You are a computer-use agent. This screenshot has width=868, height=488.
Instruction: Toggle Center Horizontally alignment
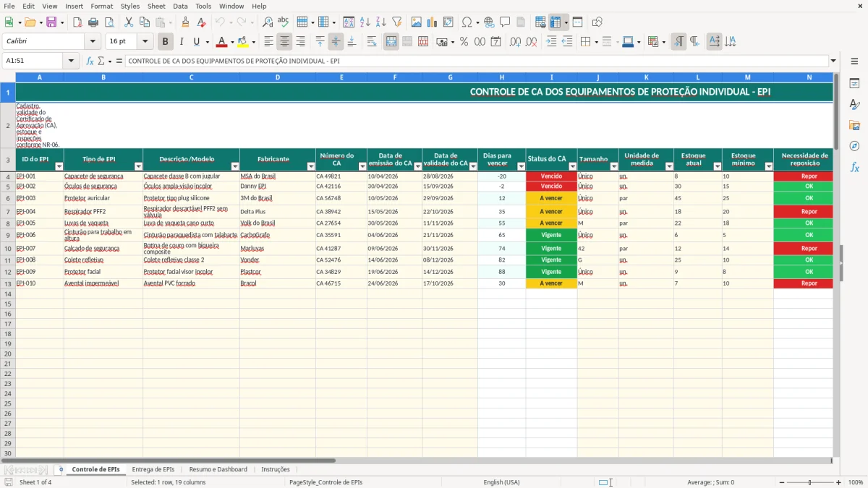pos(284,42)
